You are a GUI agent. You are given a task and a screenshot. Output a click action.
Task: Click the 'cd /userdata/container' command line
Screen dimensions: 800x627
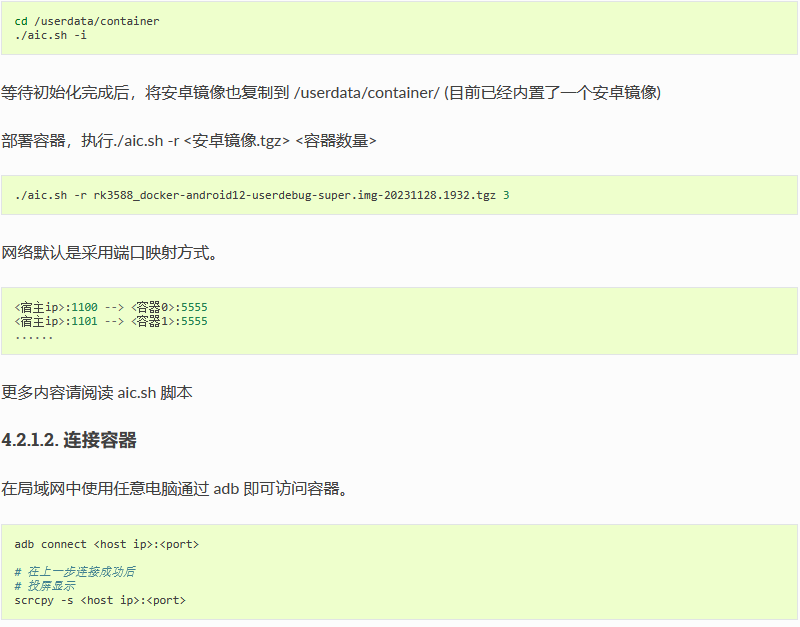[87, 21]
